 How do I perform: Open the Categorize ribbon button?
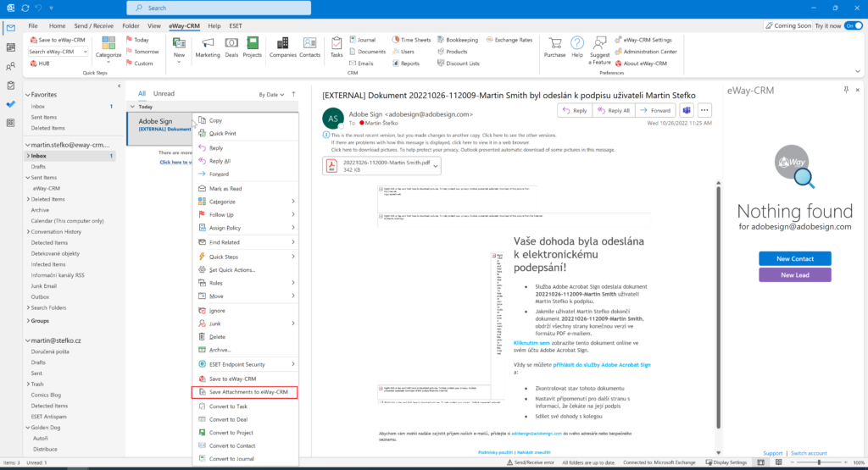tap(108, 48)
